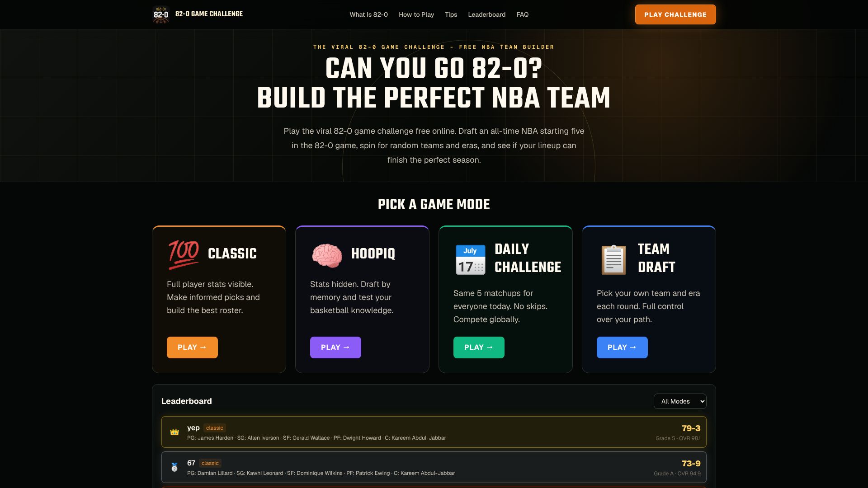Screen dimensions: 868x488
Task: Click player name 67 in leaderboard
Action: click(191, 463)
